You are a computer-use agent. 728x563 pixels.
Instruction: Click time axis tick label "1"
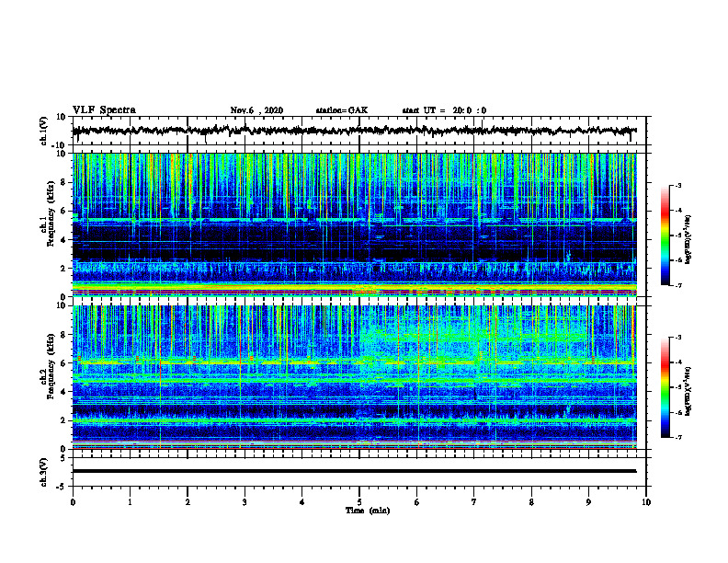click(x=130, y=502)
